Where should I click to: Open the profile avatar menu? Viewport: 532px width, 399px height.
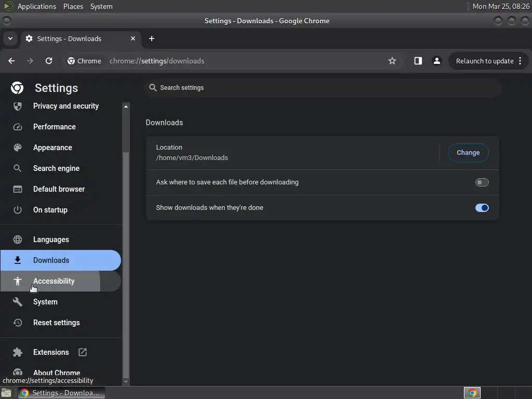pyautogui.click(x=436, y=61)
